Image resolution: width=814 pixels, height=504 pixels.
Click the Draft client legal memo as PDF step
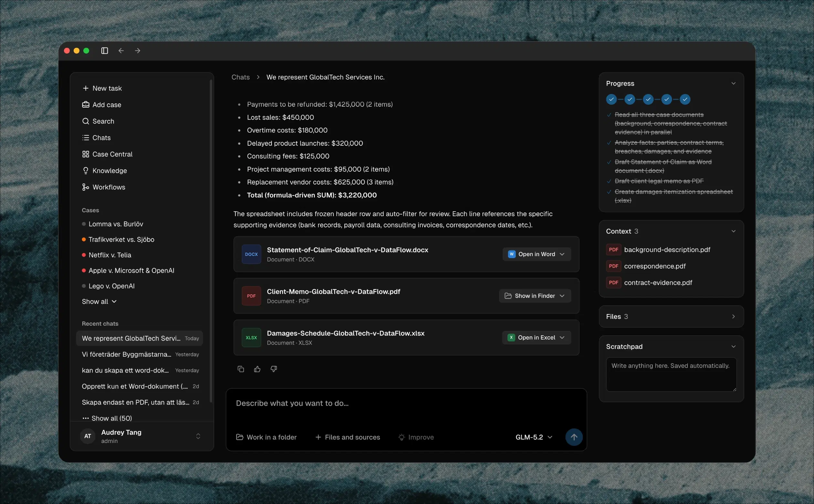point(659,181)
